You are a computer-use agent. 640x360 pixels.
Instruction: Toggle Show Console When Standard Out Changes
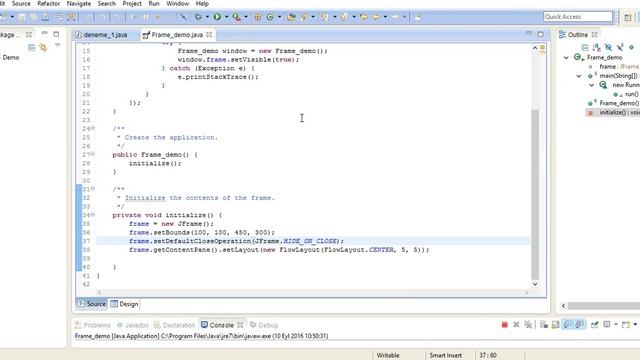click(568, 324)
